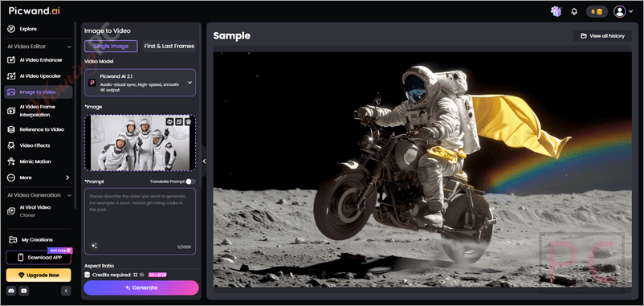Click the replace image icon on thumbnail
644x306 pixels.
(x=169, y=121)
